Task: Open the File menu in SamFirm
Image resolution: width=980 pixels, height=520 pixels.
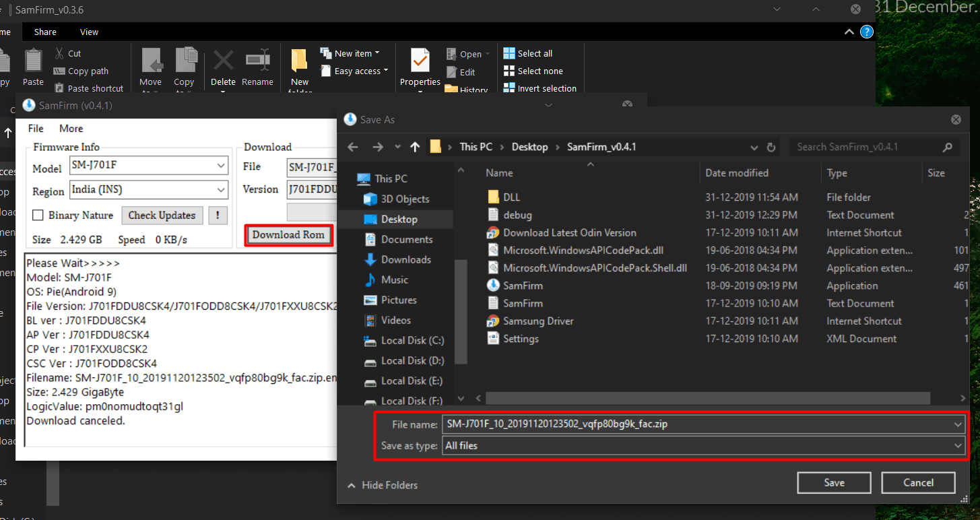Action: pos(35,128)
